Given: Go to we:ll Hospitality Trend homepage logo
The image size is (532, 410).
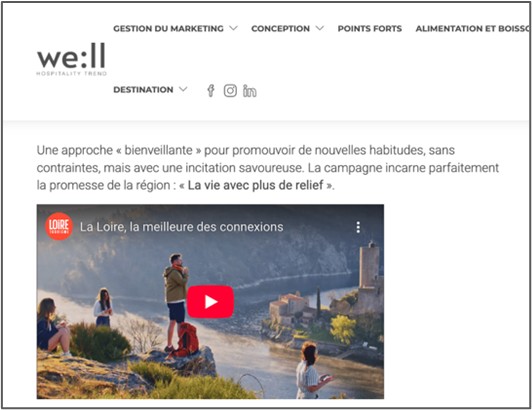Looking at the screenshot, I should tap(71, 59).
